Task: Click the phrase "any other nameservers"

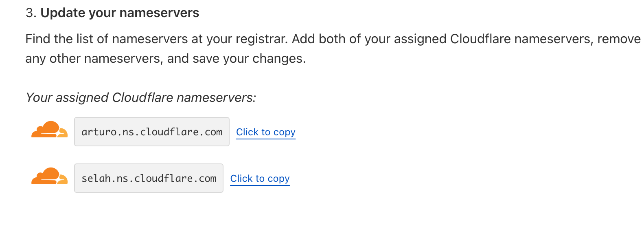Action: tap(94, 59)
